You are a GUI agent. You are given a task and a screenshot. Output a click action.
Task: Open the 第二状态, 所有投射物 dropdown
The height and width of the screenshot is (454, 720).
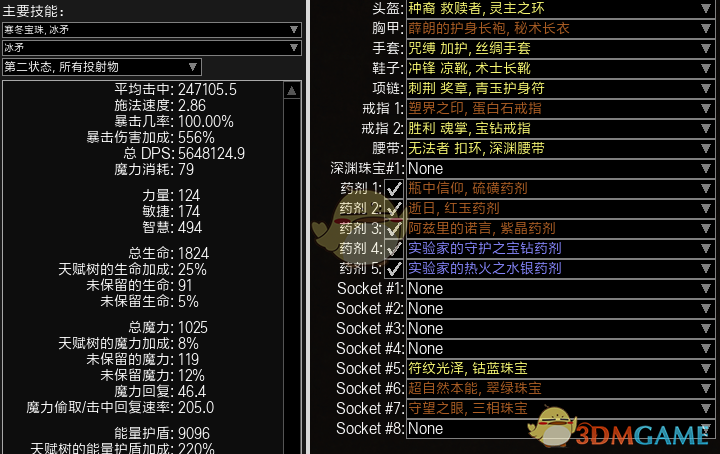102,67
